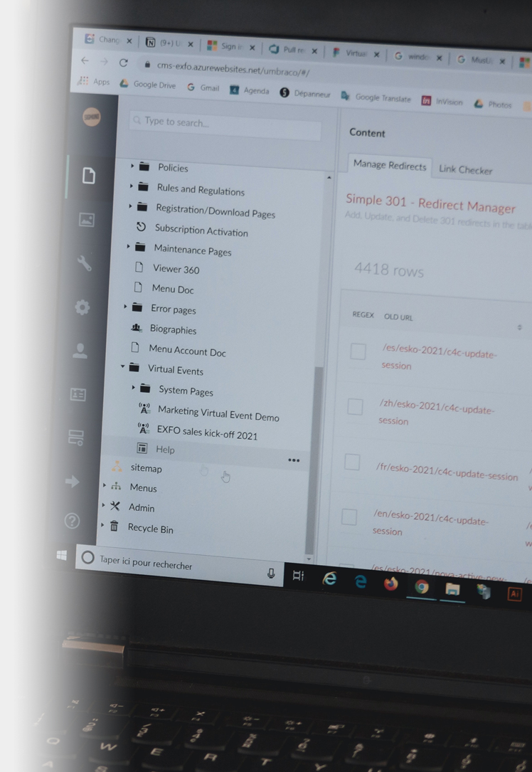Viewport: 532px width, 772px height.
Task: Expand the Policies folder arrow
Action: 132,166
